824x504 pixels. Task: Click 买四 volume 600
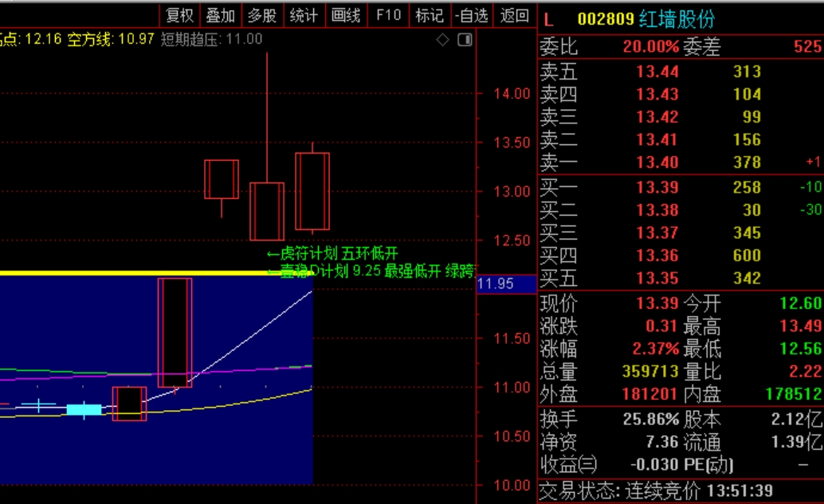pyautogui.click(x=747, y=256)
